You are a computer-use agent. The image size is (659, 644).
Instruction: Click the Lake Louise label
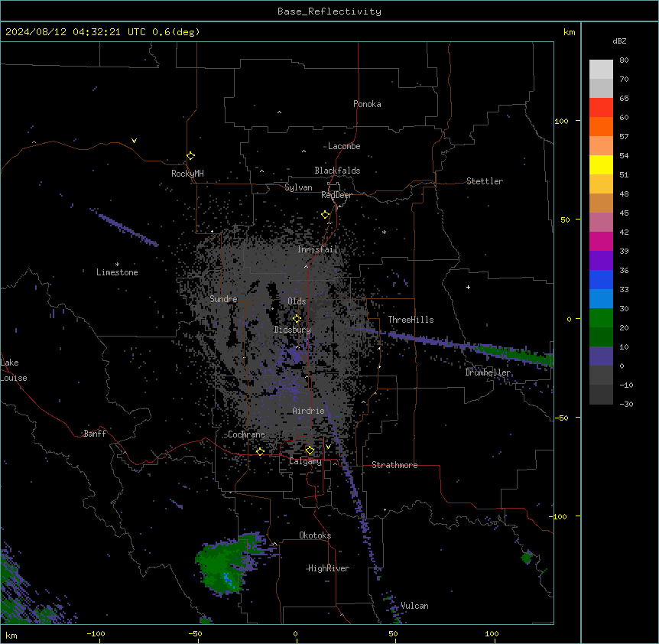[14, 370]
